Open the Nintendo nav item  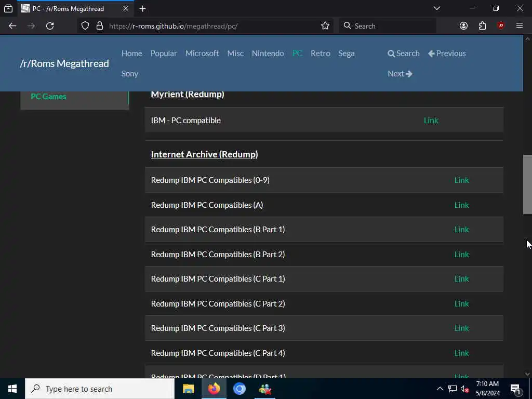(x=268, y=54)
